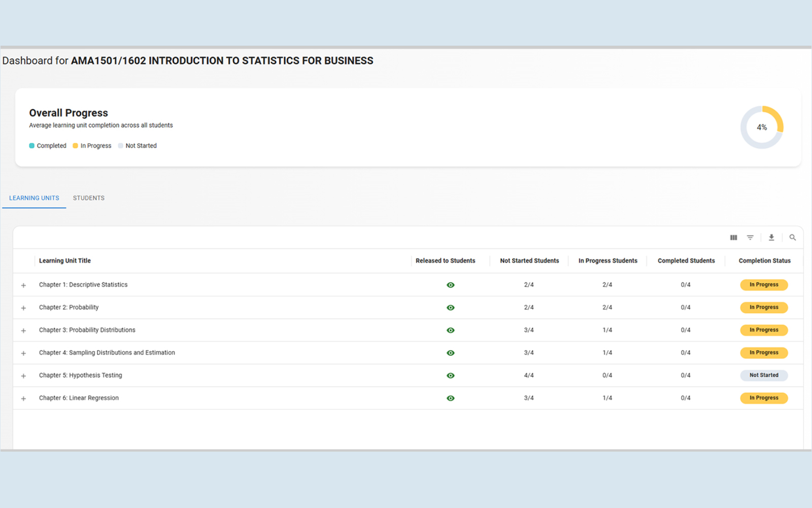Toggle release eye for Chapter 3: Probability Distributions
This screenshot has height=508, width=812.
pyautogui.click(x=450, y=330)
